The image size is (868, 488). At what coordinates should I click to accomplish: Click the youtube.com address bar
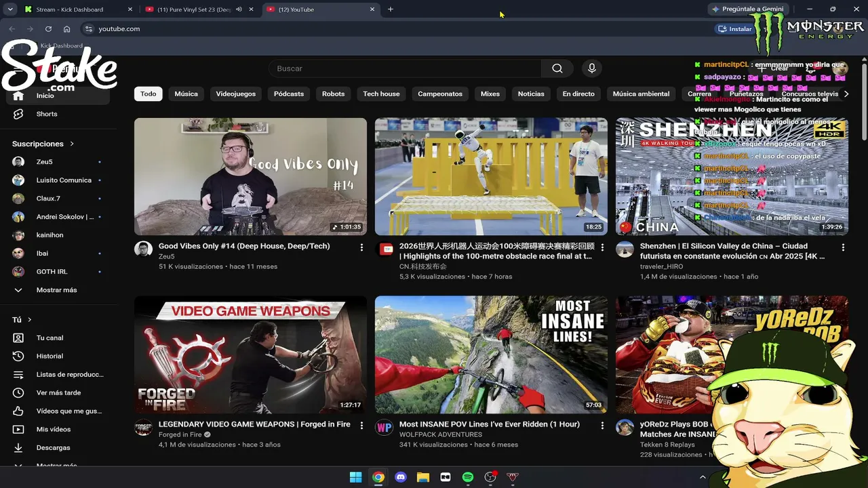coord(393,29)
